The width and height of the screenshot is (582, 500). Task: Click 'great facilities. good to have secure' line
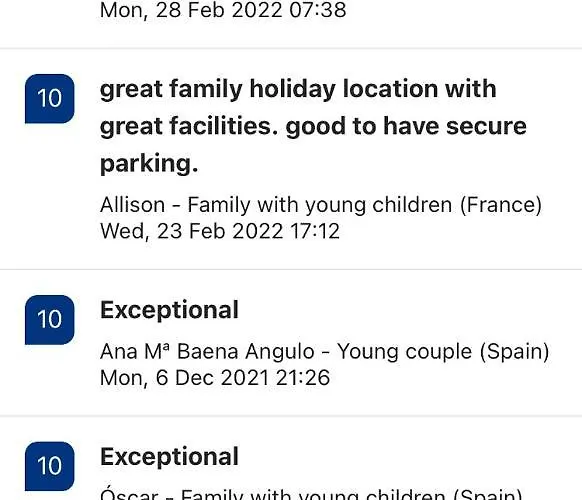coord(313,126)
